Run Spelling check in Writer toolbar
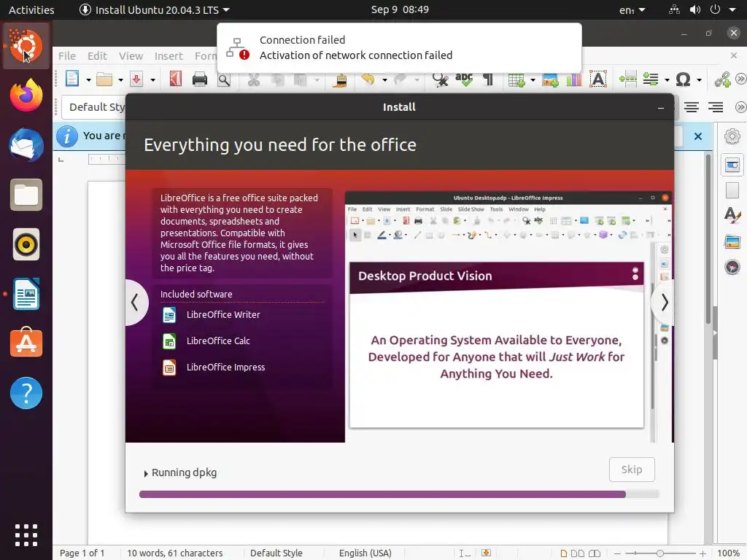Viewport: 747px width, 560px height. point(464,79)
